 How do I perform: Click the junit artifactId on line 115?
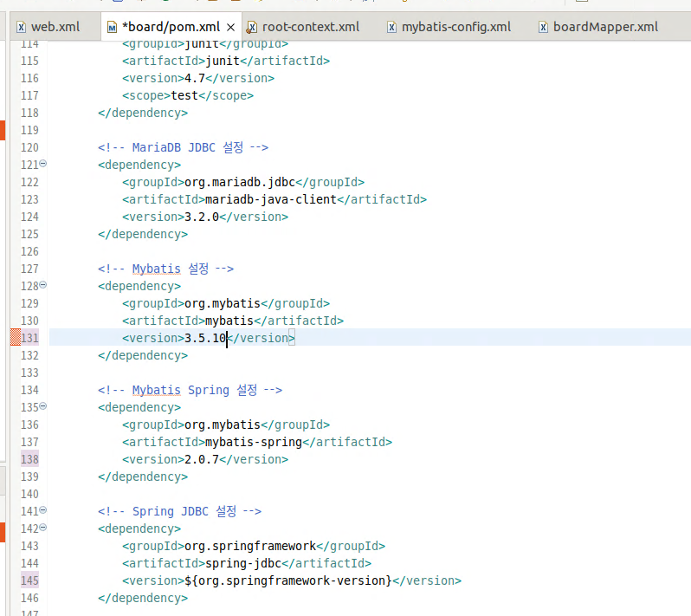point(223,61)
